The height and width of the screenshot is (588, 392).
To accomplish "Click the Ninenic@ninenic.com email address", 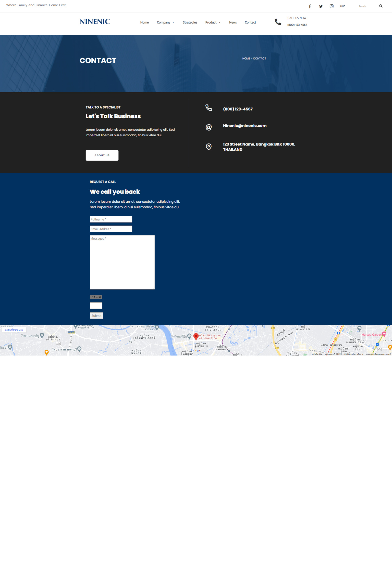I will (245, 126).
